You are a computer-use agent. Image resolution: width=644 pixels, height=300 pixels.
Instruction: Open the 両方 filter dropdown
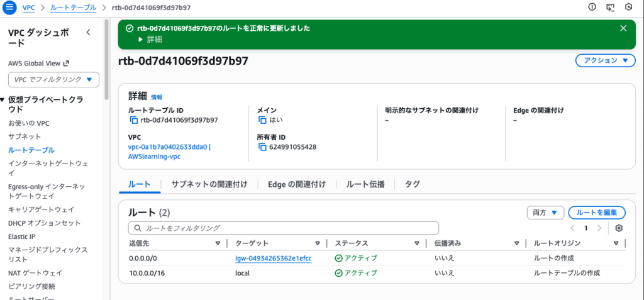[x=545, y=213]
